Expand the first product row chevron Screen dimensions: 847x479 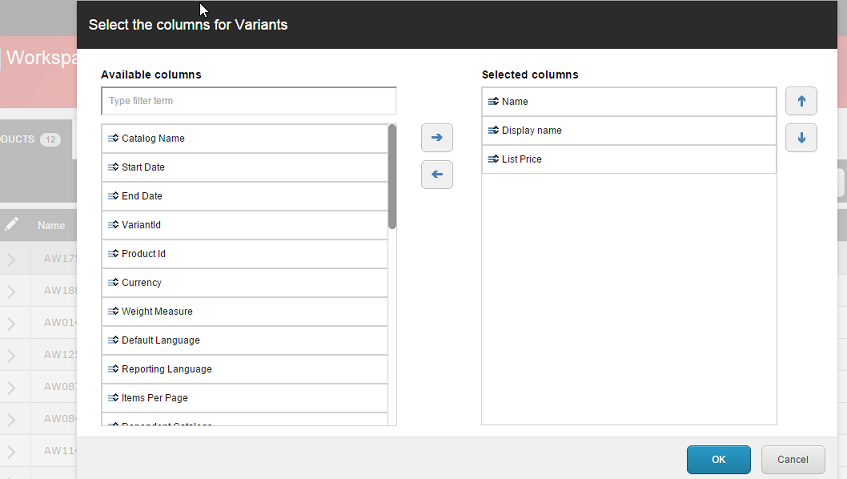pos(12,260)
